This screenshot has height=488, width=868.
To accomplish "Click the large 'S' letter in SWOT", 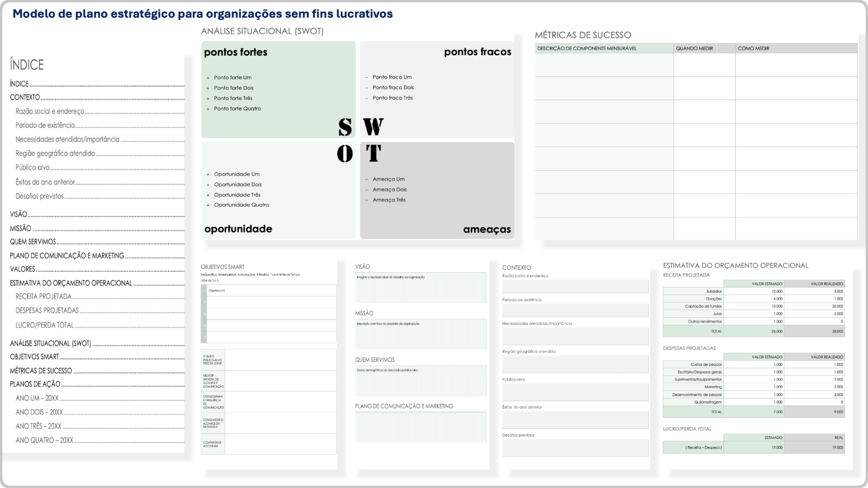I will [345, 127].
